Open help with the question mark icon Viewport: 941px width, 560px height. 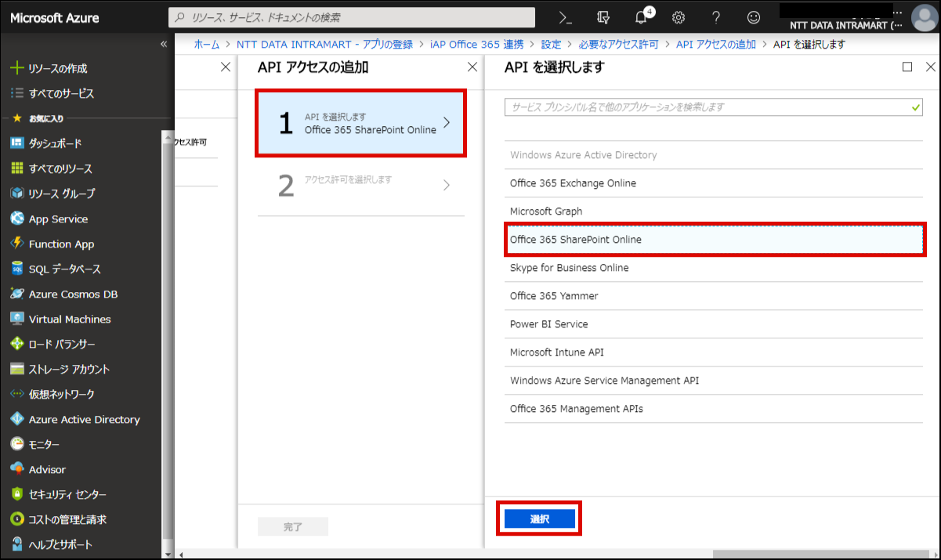click(716, 17)
